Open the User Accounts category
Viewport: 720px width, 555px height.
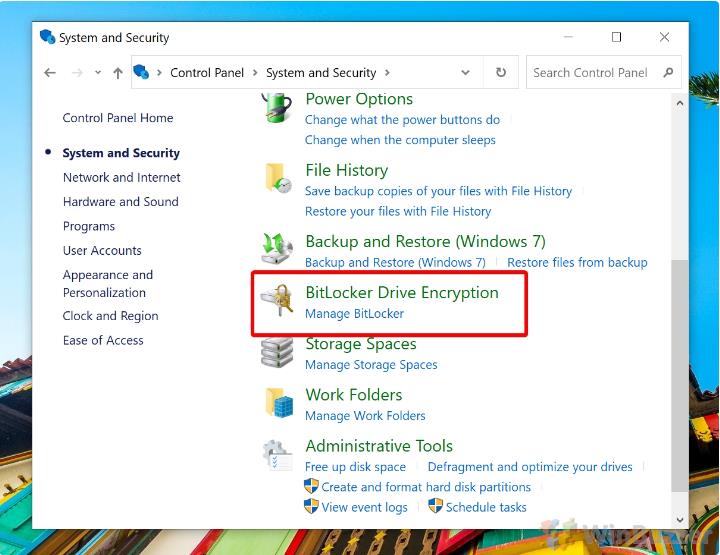click(x=102, y=251)
